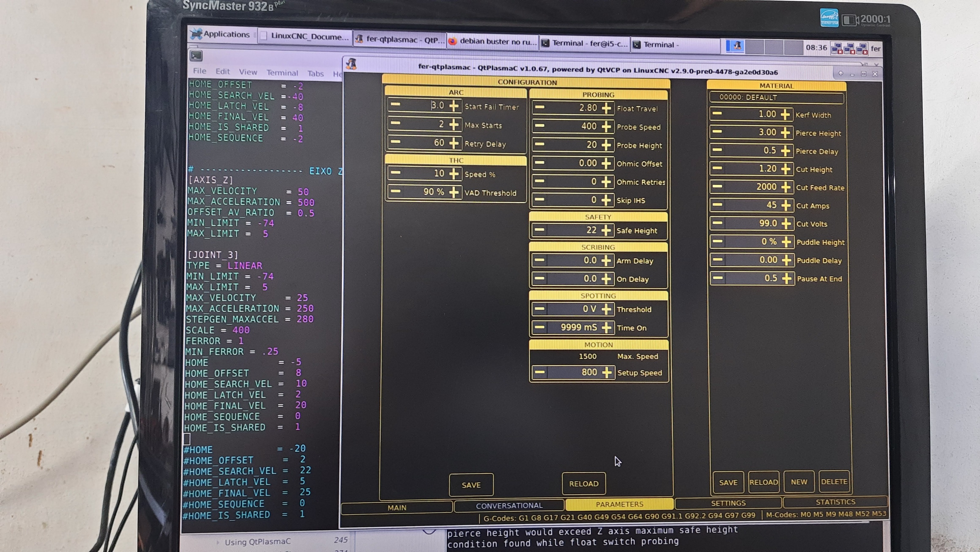
Task: Save the configuration parameters
Action: (471, 485)
